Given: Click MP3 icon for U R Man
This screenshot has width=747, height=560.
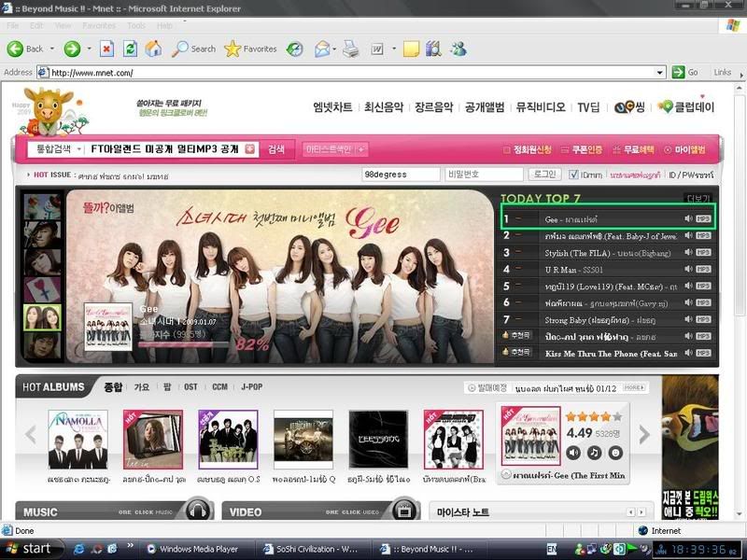Looking at the screenshot, I should click(x=703, y=269).
